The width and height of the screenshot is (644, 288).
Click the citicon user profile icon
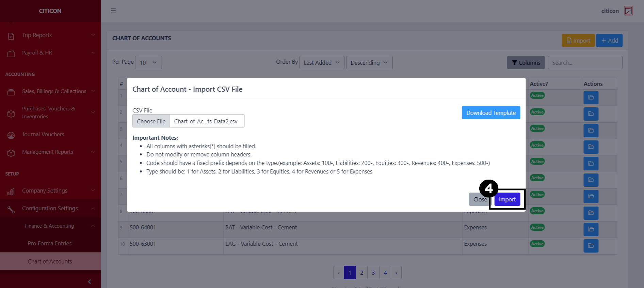[628, 11]
